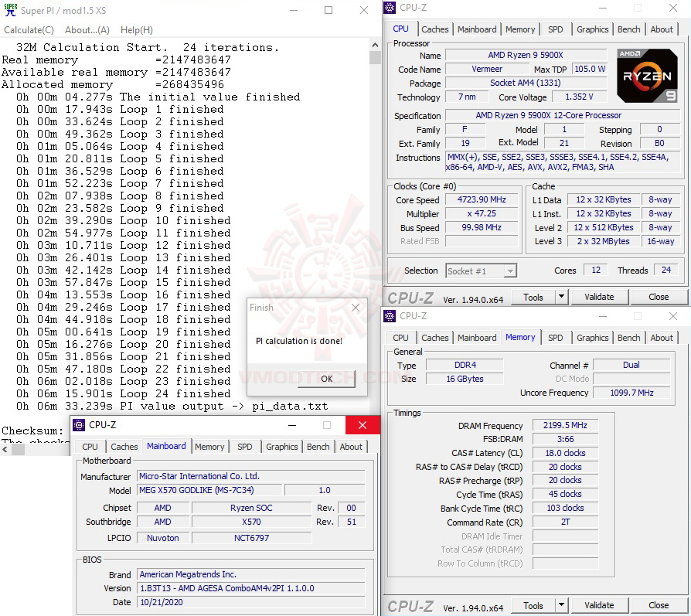This screenshot has height=616, width=691.
Task: Expand Tools dropdown arrow in top CPU-Z window
Action: tap(561, 297)
